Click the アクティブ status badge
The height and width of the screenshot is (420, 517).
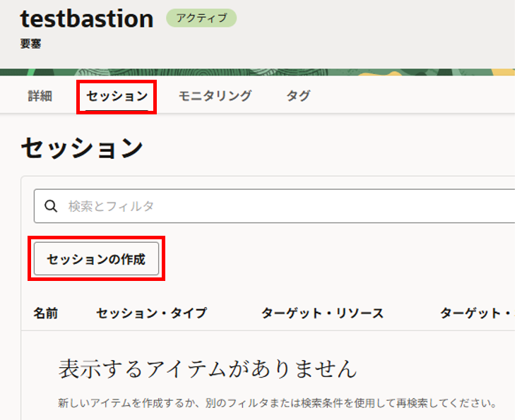(x=201, y=18)
